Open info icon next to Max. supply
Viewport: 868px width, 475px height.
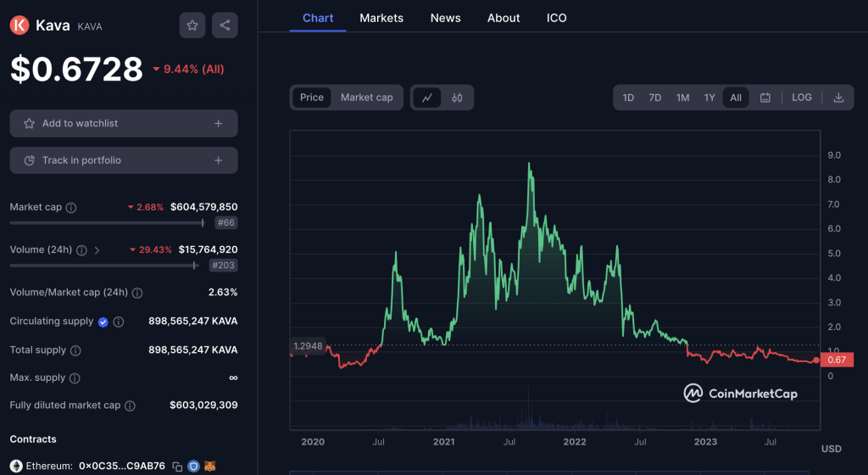[x=75, y=378]
